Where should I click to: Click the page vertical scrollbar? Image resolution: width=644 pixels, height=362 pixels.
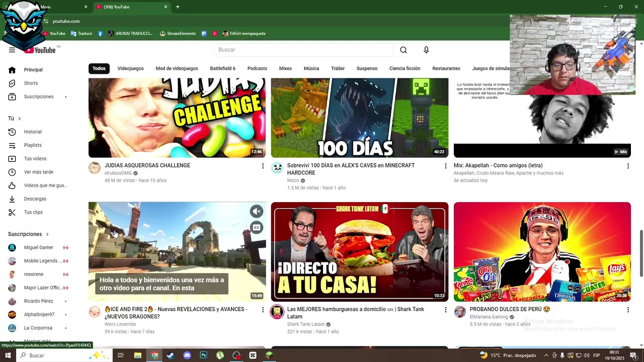[x=641, y=254]
